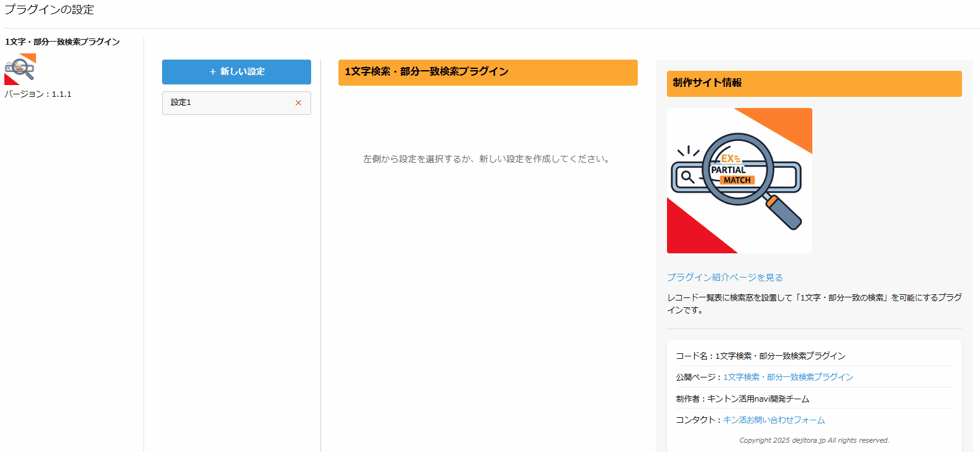This screenshot has height=452, width=980.
Task: Click the 制作者 row naming キントン活用navi開発チーム
Action: point(743,399)
